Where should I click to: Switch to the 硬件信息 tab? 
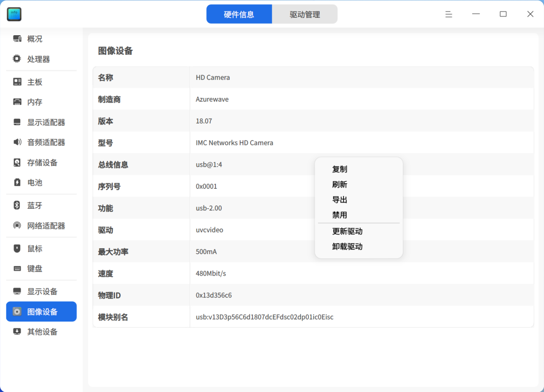tap(239, 14)
